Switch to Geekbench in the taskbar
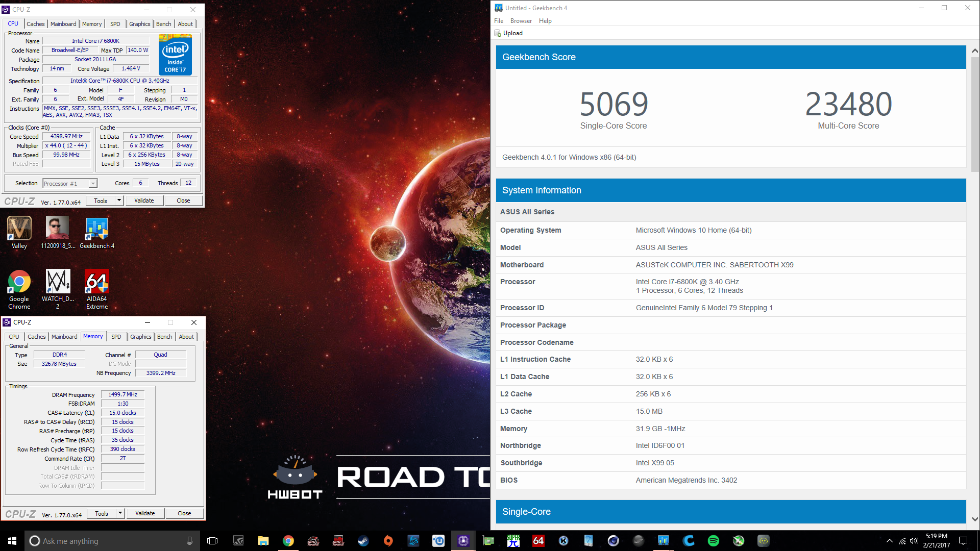Viewport: 980px width, 551px height. (663, 541)
